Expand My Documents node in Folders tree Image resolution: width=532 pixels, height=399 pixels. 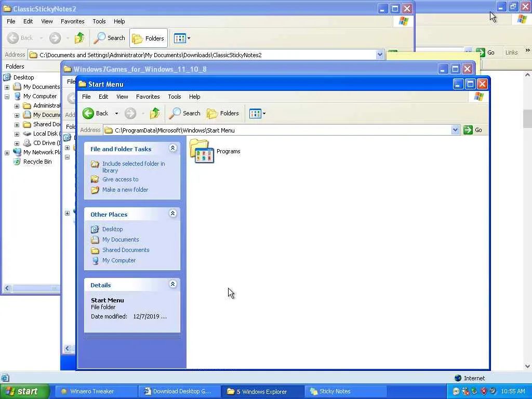(7, 87)
